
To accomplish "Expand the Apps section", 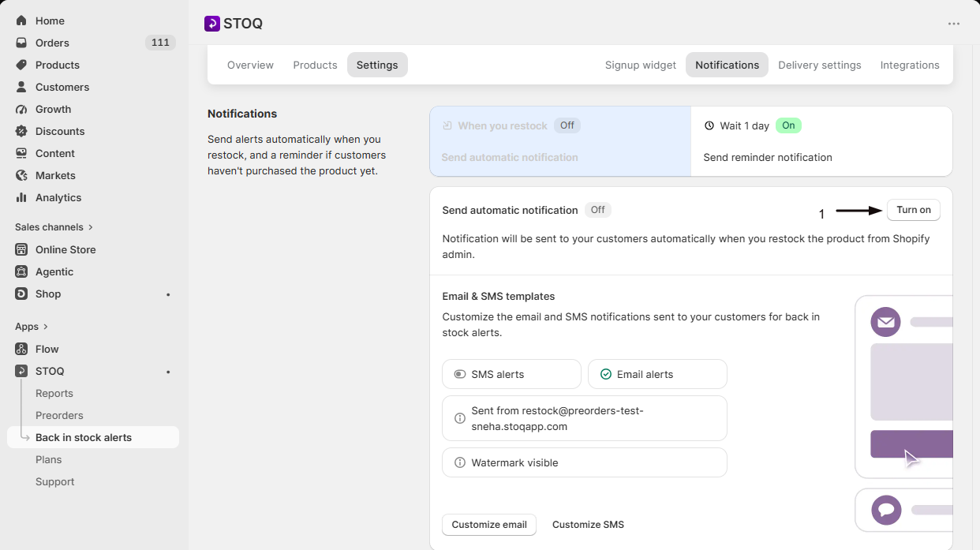I will [32, 327].
